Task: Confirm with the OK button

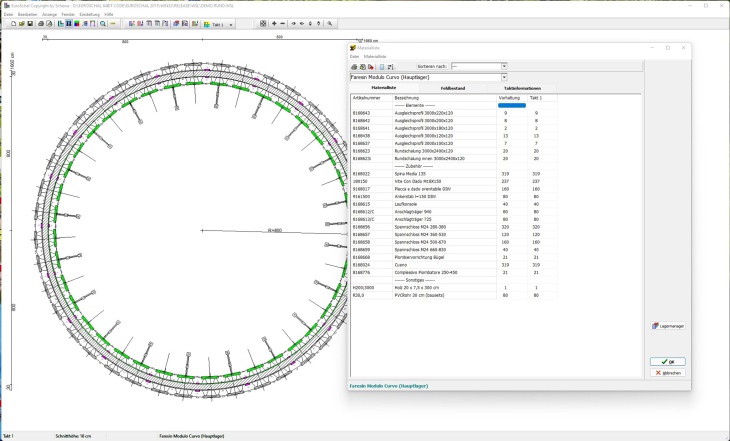Action: tap(668, 361)
